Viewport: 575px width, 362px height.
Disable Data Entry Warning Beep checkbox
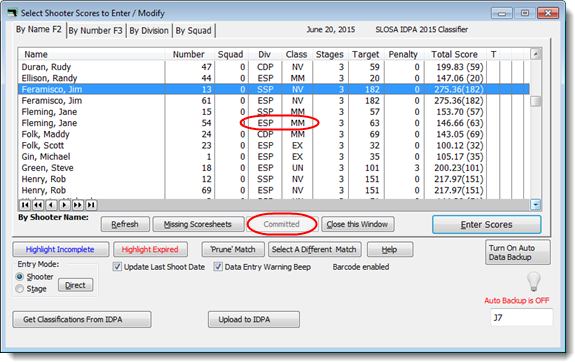(218, 267)
